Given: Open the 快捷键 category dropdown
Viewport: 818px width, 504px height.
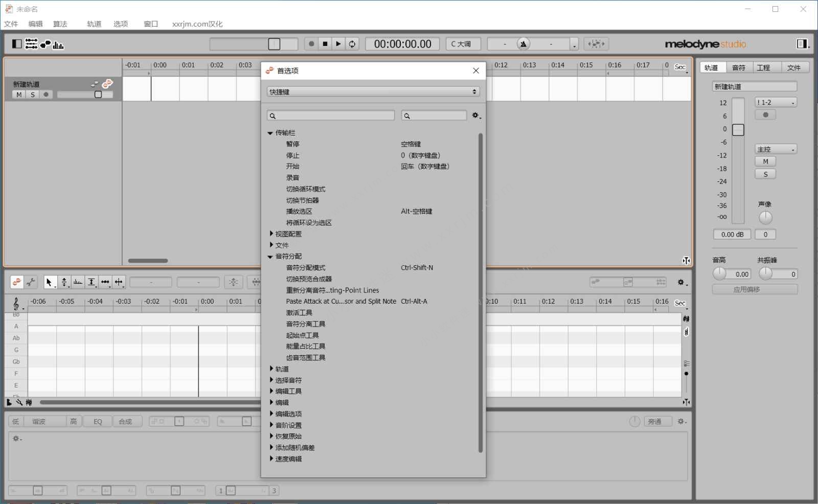Looking at the screenshot, I should point(373,91).
